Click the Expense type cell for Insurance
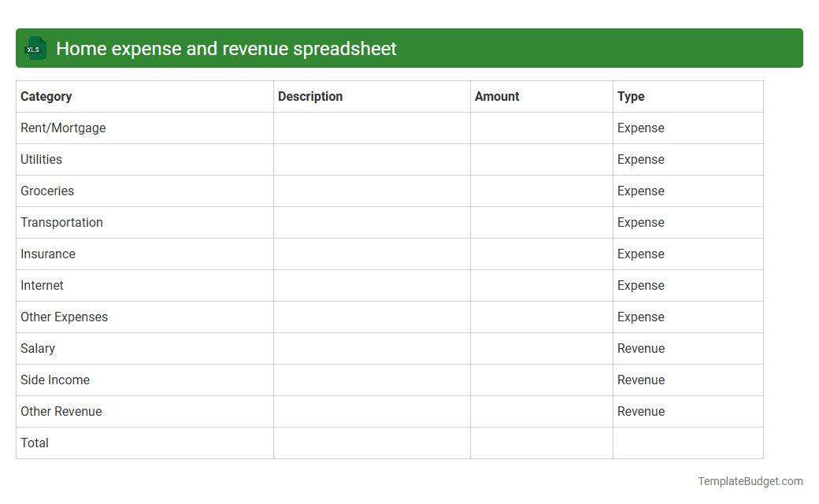The image size is (819, 504). pos(641,254)
